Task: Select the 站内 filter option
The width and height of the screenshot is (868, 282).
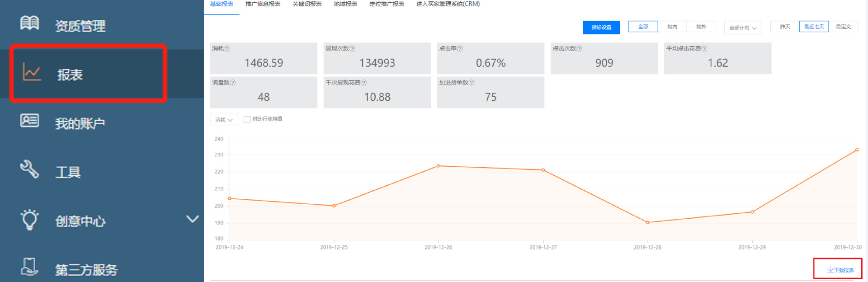Action: (x=672, y=27)
